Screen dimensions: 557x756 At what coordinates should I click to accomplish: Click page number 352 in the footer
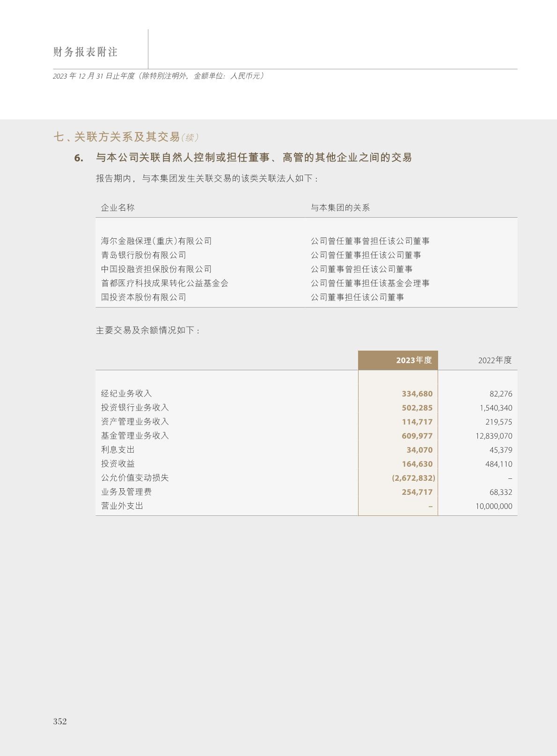pos(60,721)
